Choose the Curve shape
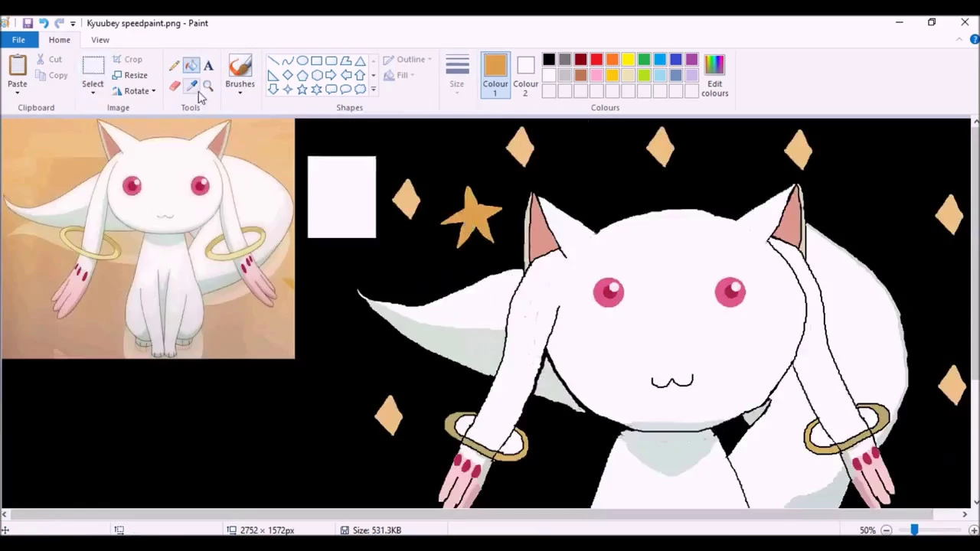 click(288, 61)
